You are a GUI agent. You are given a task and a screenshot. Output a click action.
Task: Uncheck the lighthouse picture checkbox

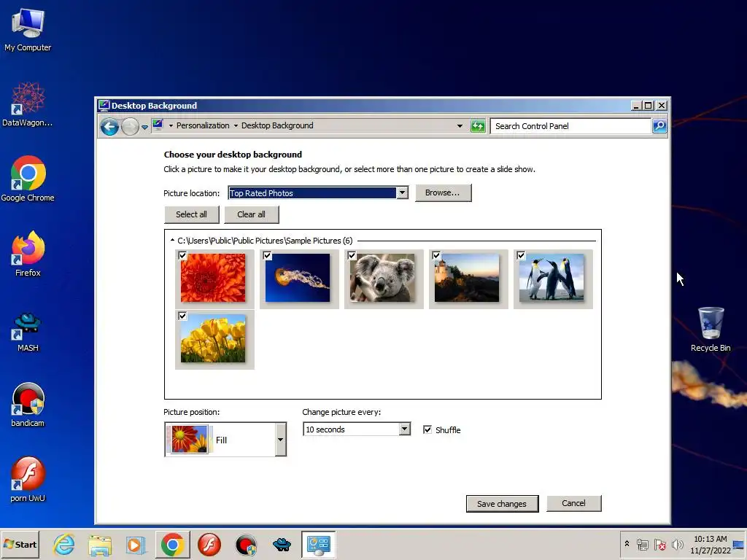436,255
